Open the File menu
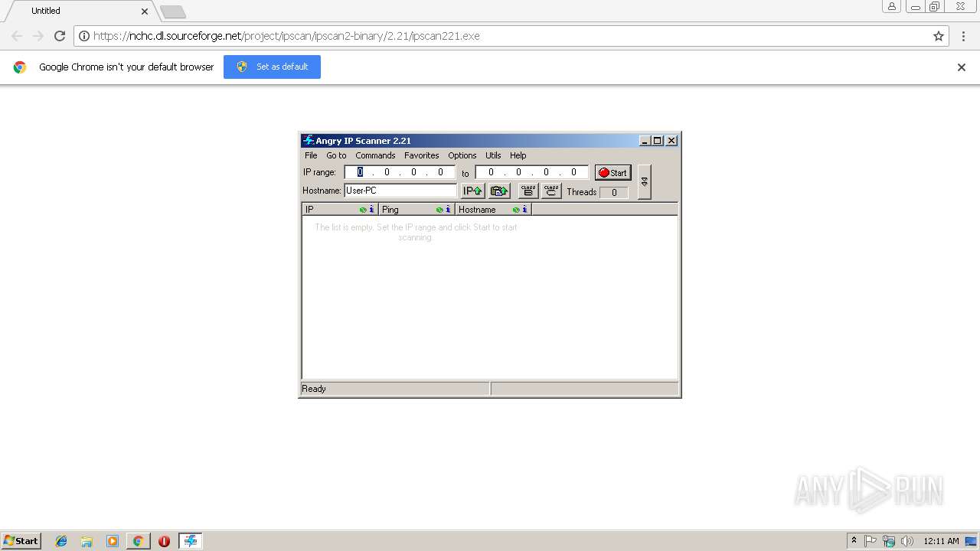This screenshot has height=551, width=980. pyautogui.click(x=311, y=155)
